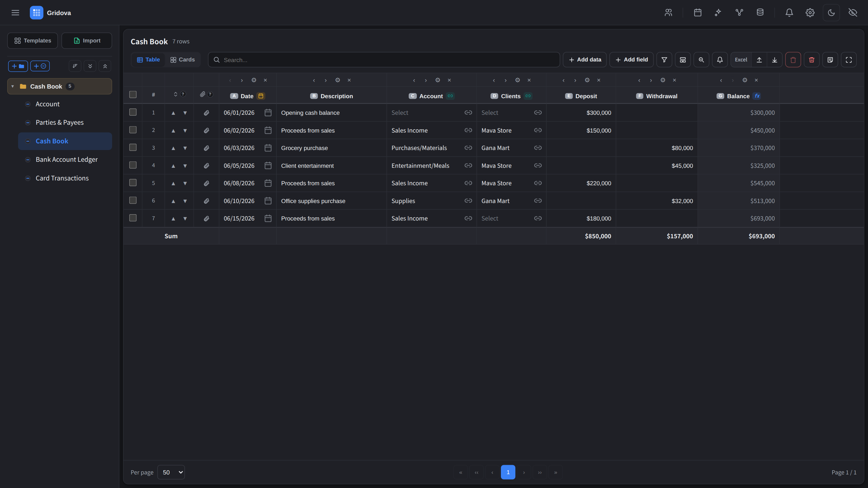Screen dimensions: 868x488
Task: Open the settings gear in top bar
Action: coord(810,13)
